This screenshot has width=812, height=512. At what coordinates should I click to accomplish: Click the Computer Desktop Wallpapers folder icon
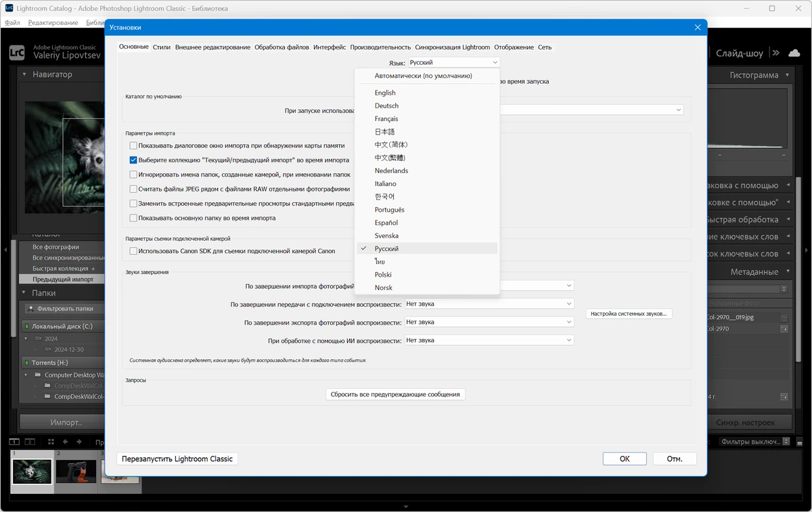(38, 375)
